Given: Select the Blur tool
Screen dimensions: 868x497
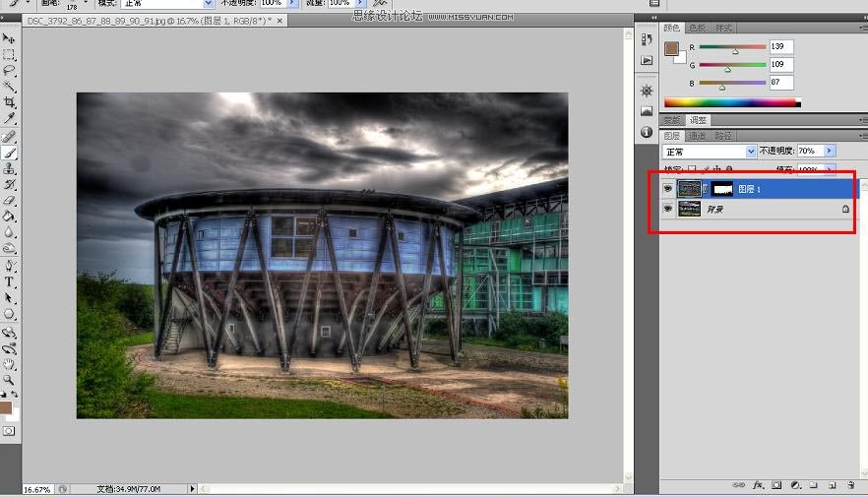Looking at the screenshot, I should click(x=9, y=232).
